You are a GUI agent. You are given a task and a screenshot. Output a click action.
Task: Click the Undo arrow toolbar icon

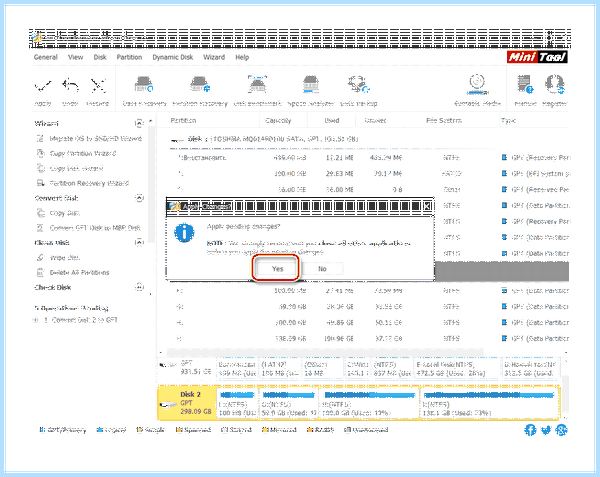point(70,86)
